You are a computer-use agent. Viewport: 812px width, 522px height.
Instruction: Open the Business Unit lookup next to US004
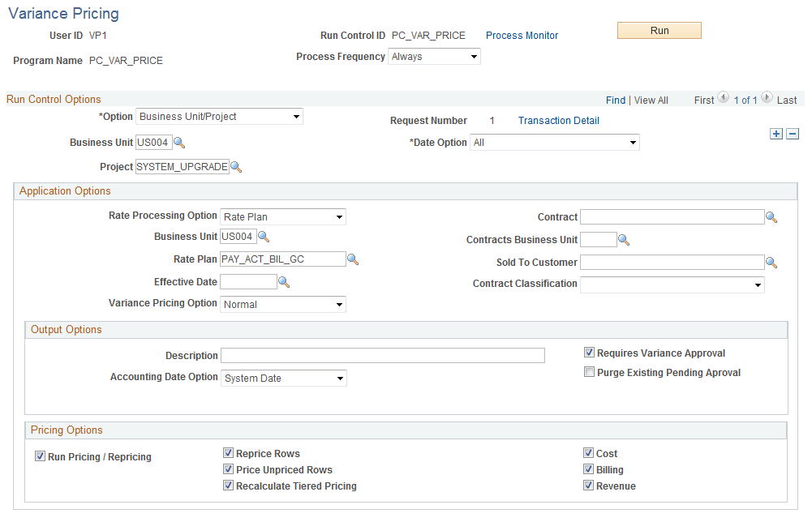click(x=180, y=142)
